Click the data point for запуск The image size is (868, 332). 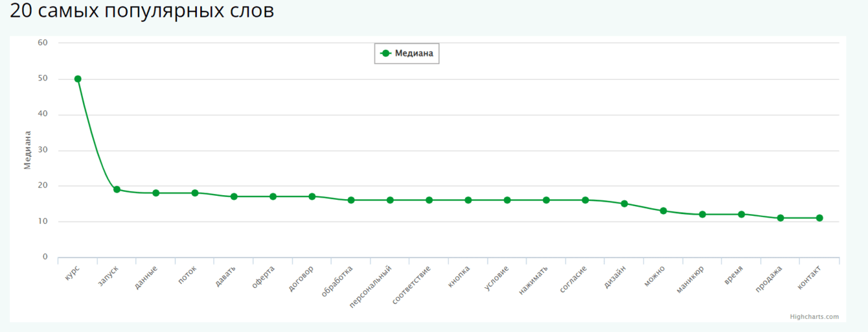coord(117,189)
